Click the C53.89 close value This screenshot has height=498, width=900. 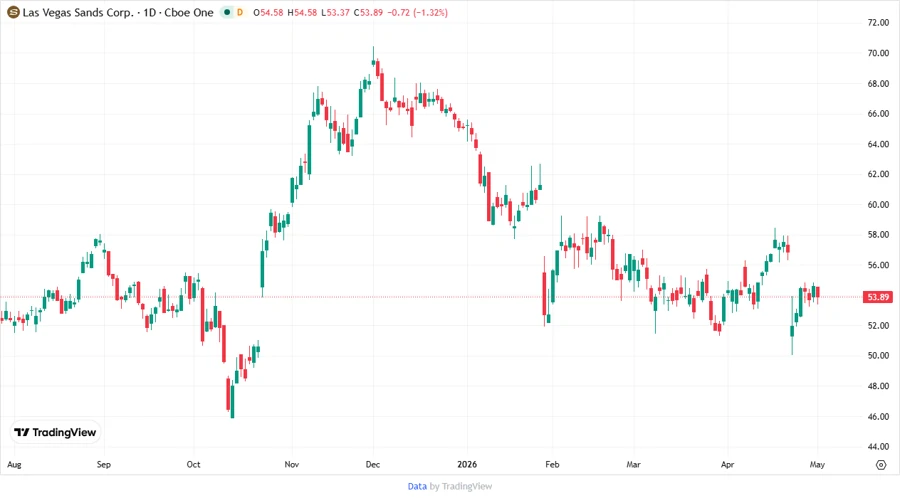(368, 13)
